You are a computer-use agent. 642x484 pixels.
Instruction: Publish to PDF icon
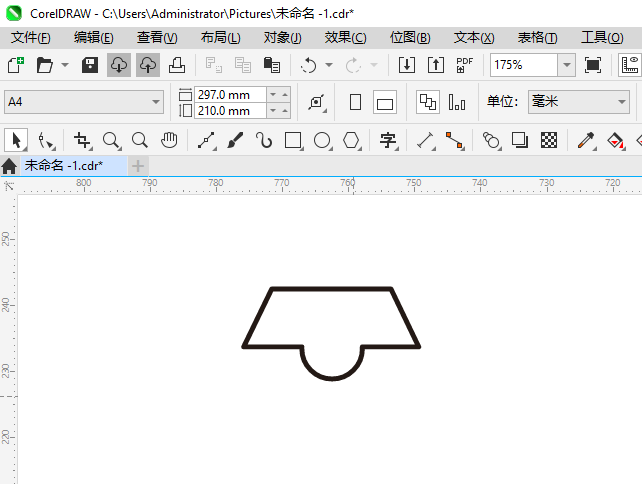pyautogui.click(x=464, y=65)
